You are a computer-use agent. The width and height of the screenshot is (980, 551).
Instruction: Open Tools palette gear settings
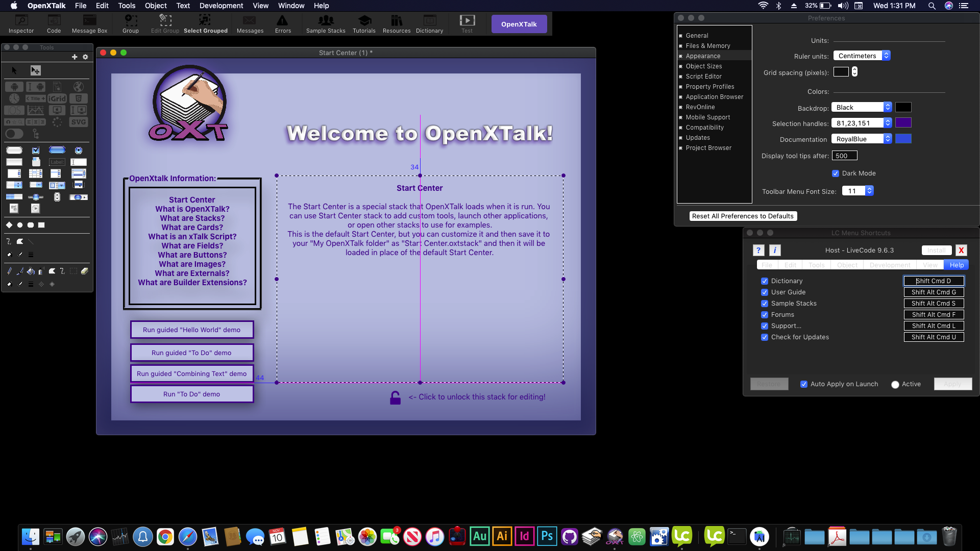click(x=85, y=57)
